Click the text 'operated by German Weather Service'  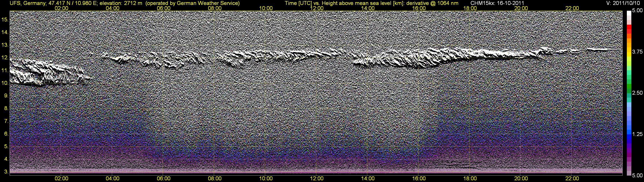192,3
